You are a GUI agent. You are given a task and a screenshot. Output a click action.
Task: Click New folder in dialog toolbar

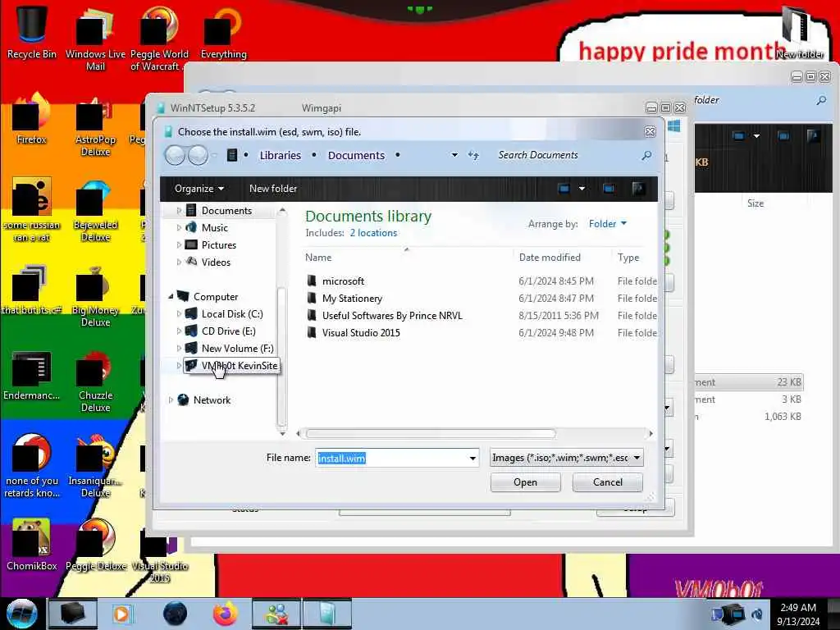[x=272, y=189]
